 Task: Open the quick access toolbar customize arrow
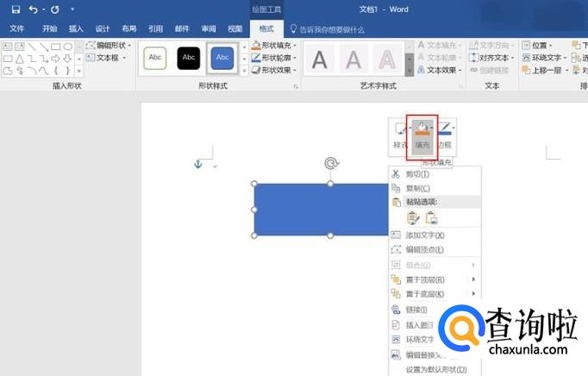[72, 9]
